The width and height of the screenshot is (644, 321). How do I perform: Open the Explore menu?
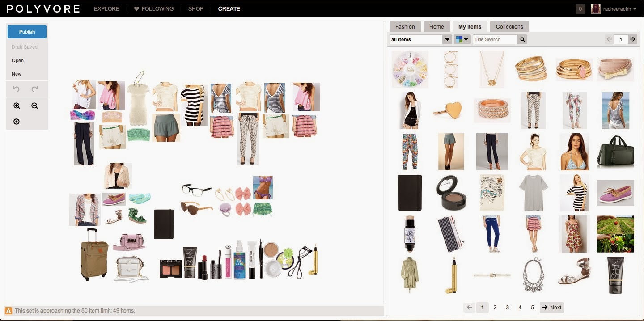point(106,8)
